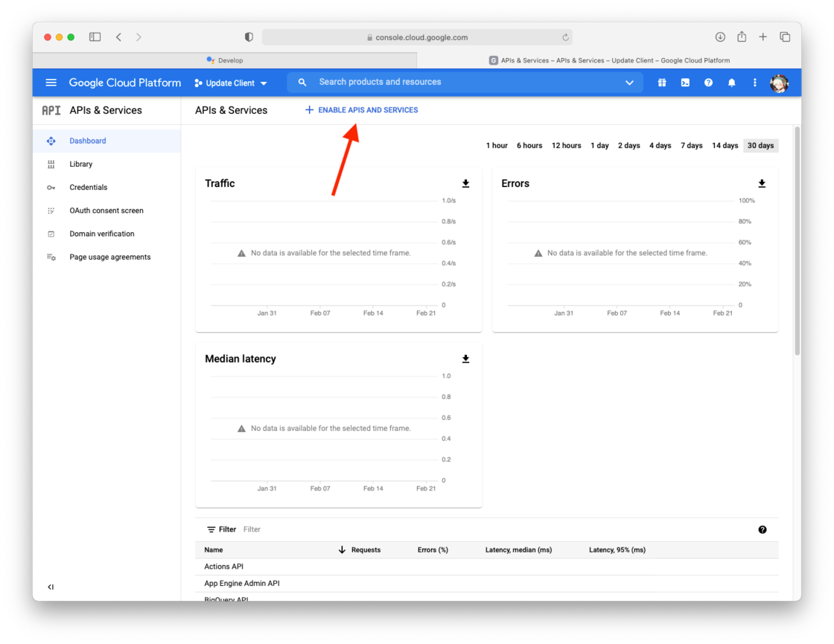Reload the page in Safari
The image size is (834, 644).
pos(565,37)
